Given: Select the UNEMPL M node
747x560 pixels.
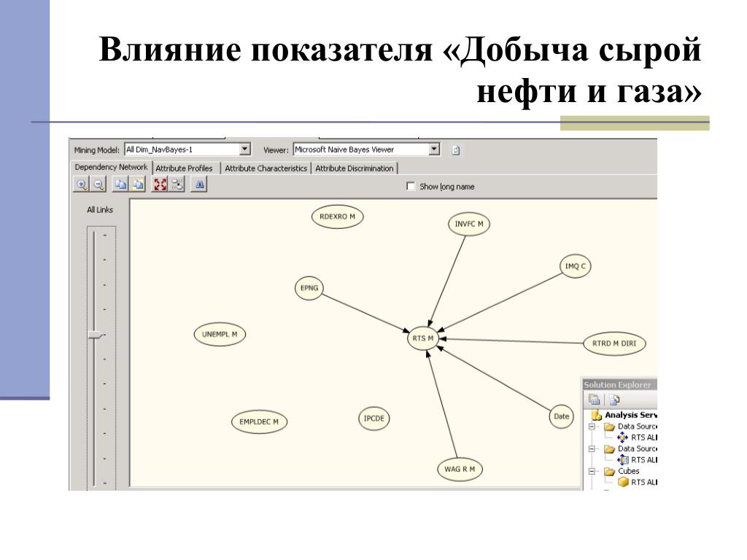Looking at the screenshot, I should [220, 334].
